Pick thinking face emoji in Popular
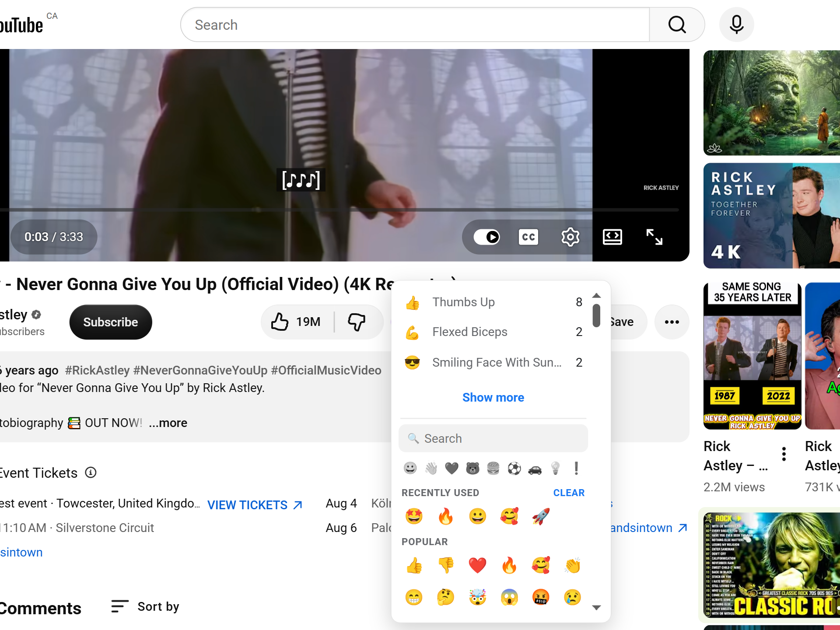Viewport: 840px width, 630px height. coord(445,597)
